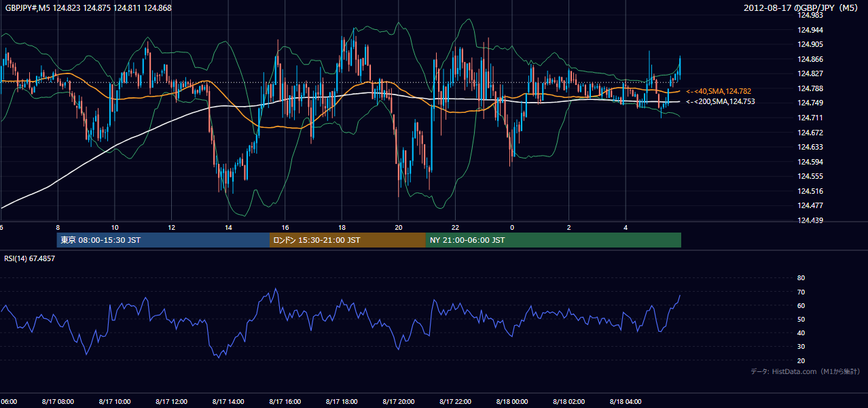Click the 8/17 14:00 time label
This screenshot has width=868, height=408.
228,402
